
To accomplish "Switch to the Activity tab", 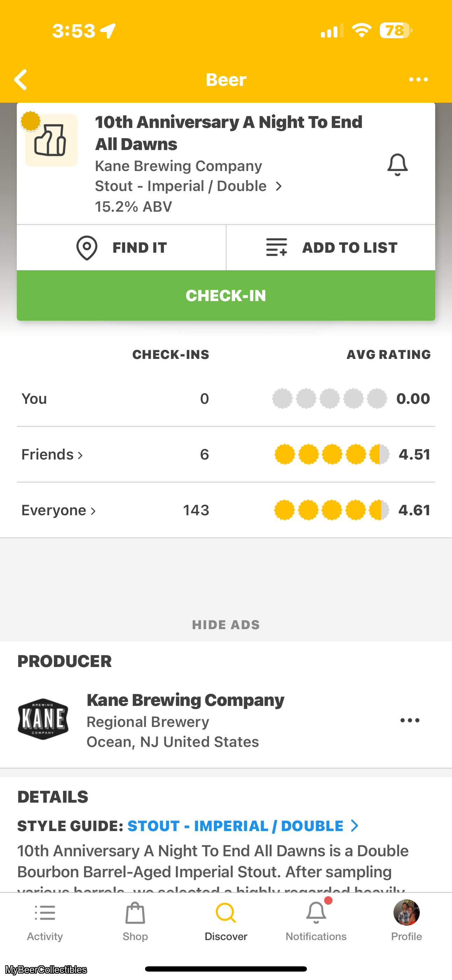I will [x=45, y=921].
